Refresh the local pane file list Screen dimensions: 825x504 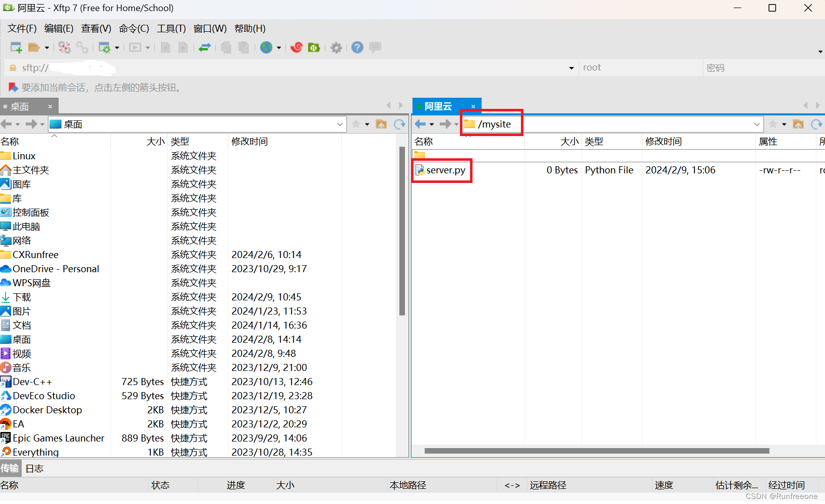399,124
